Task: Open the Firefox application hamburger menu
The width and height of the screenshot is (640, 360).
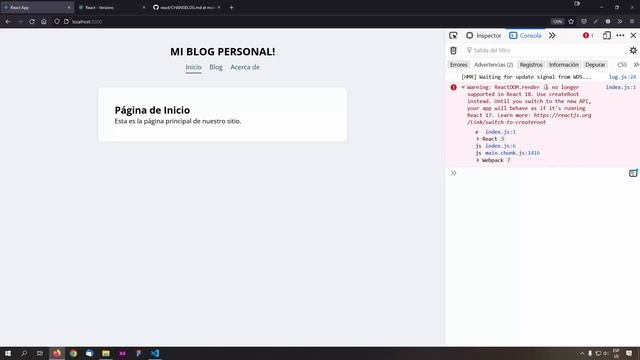Action: click(632, 21)
